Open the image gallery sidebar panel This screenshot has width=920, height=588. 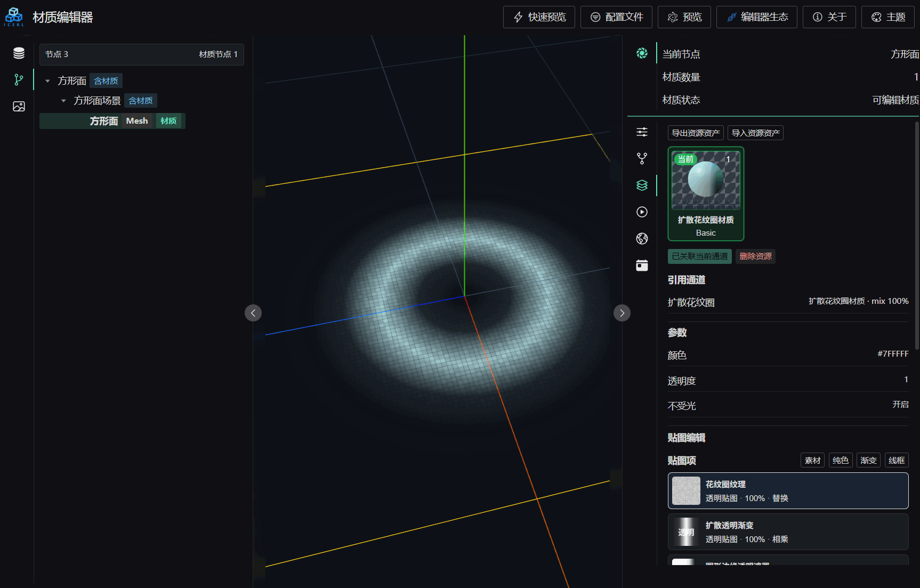pyautogui.click(x=19, y=107)
